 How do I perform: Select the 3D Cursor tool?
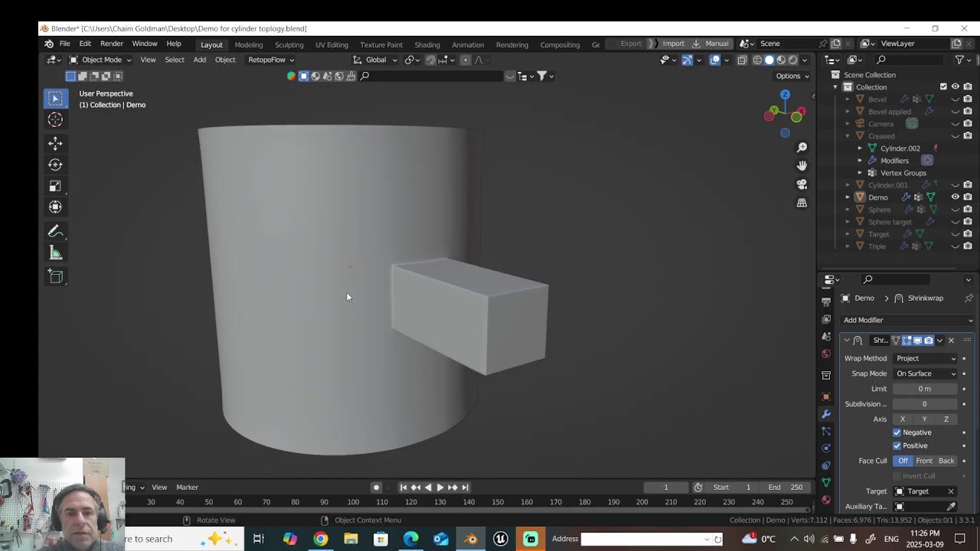[x=55, y=119]
